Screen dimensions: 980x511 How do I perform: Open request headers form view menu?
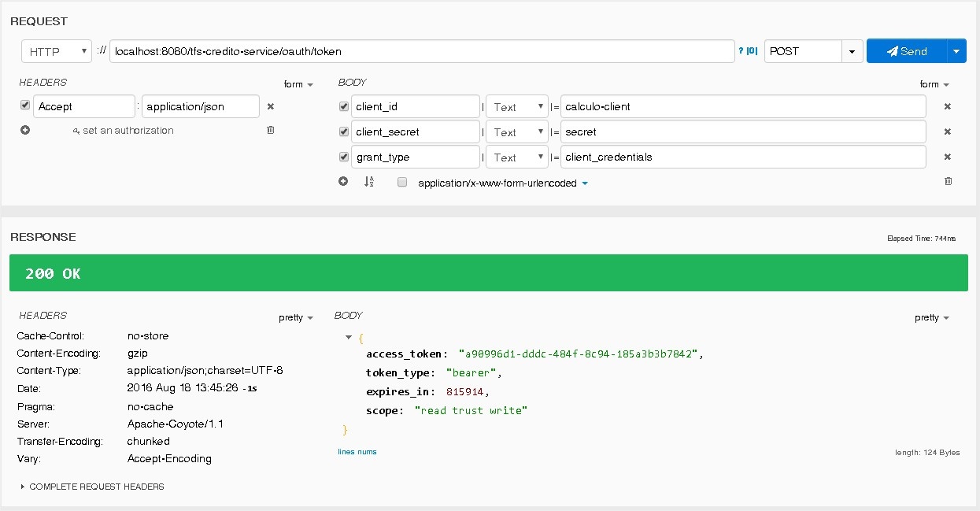[298, 84]
